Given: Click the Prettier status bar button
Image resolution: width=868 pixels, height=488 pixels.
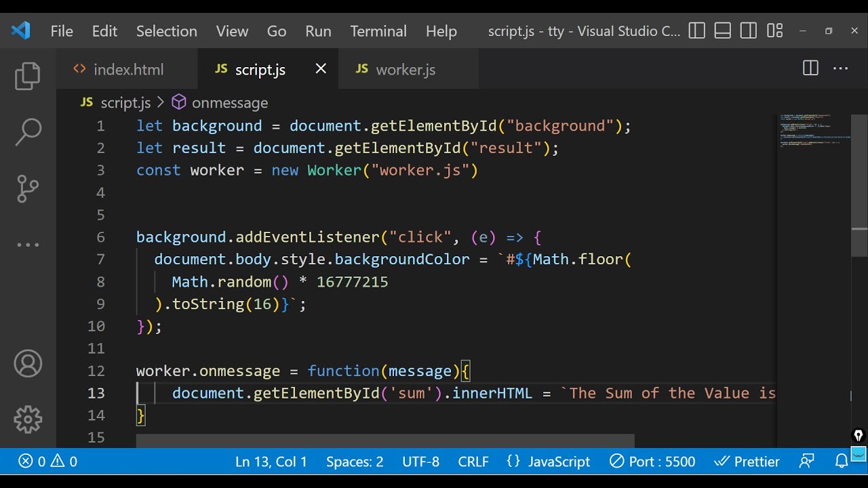Looking at the screenshot, I should point(747,462).
